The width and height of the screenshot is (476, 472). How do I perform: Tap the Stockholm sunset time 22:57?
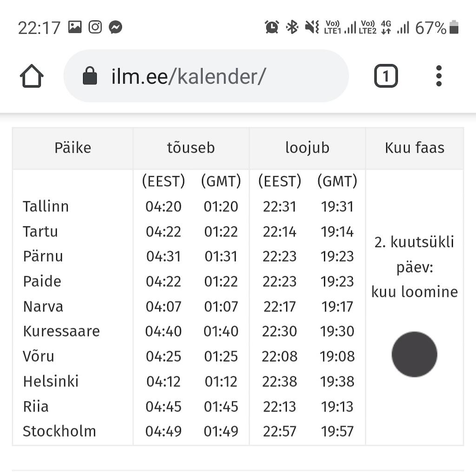tap(279, 431)
